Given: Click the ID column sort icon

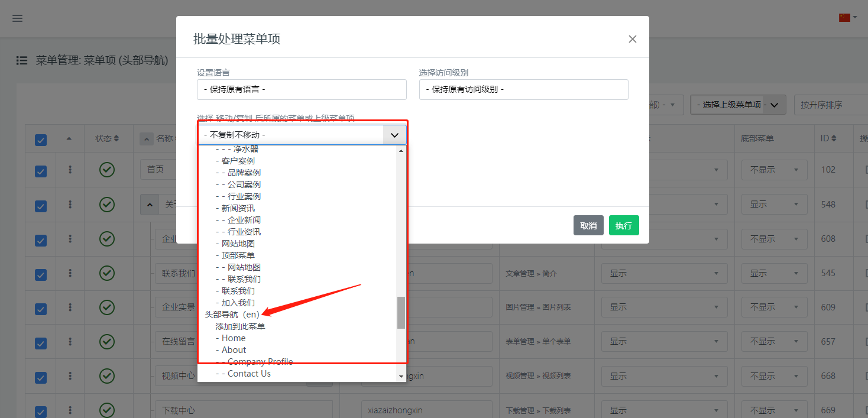Looking at the screenshot, I should tap(834, 138).
